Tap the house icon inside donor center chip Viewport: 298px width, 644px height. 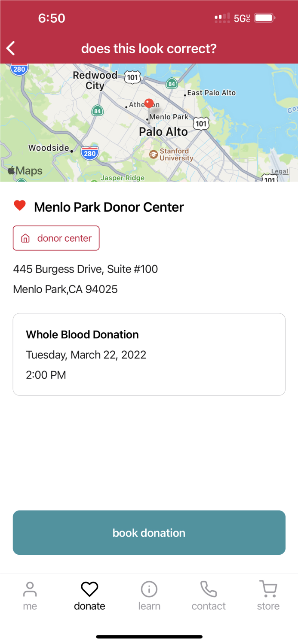point(25,238)
